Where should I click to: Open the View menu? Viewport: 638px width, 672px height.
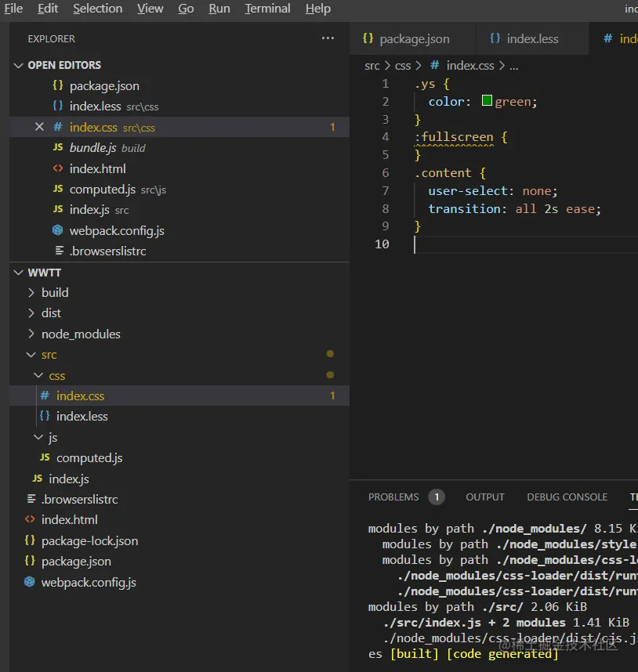pos(150,9)
